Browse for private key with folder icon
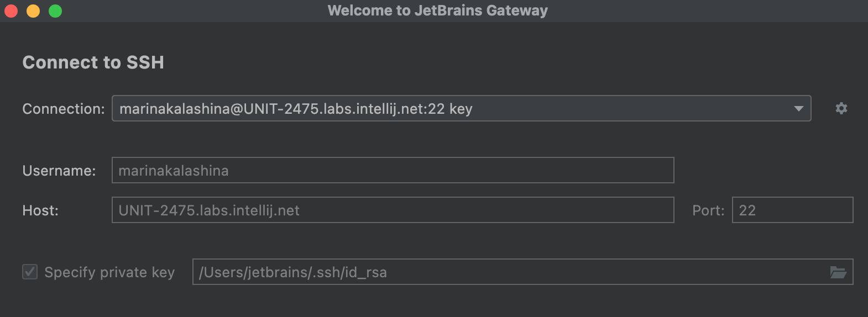868x317 pixels. tap(838, 272)
